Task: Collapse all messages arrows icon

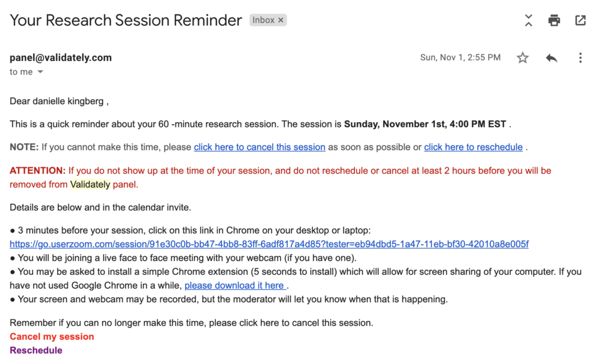Action: pos(528,20)
